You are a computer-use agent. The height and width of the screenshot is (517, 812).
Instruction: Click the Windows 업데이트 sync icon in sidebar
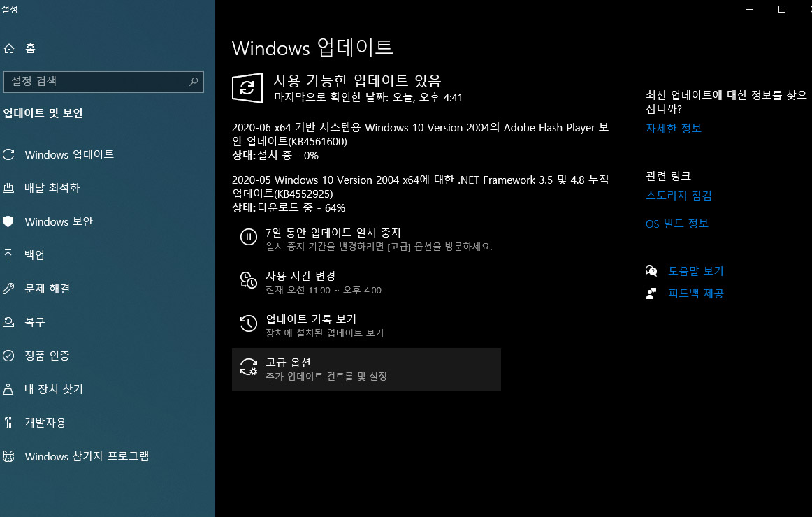8,154
